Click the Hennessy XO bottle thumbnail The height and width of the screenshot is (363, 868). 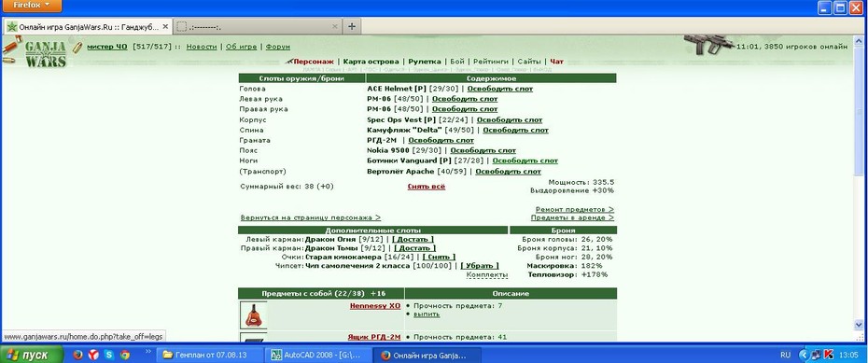(x=253, y=315)
